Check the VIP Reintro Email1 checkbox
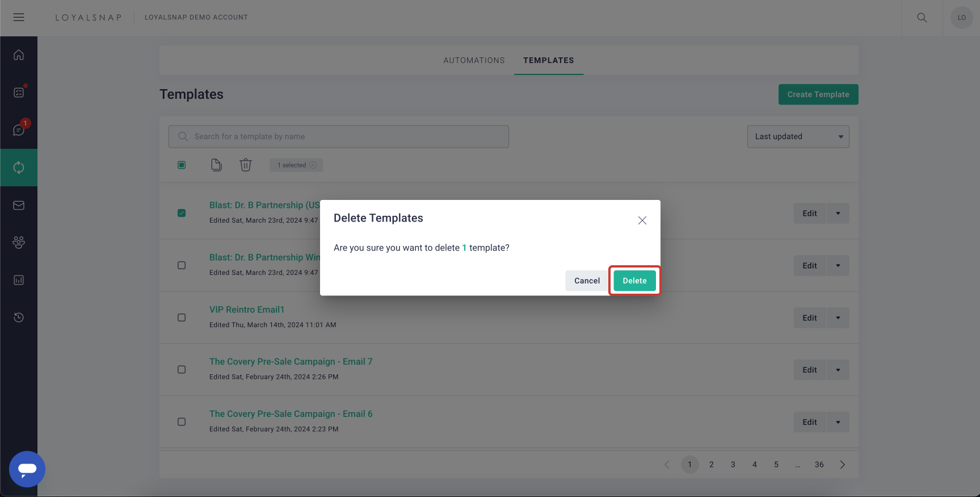This screenshot has width=980, height=497. [182, 318]
